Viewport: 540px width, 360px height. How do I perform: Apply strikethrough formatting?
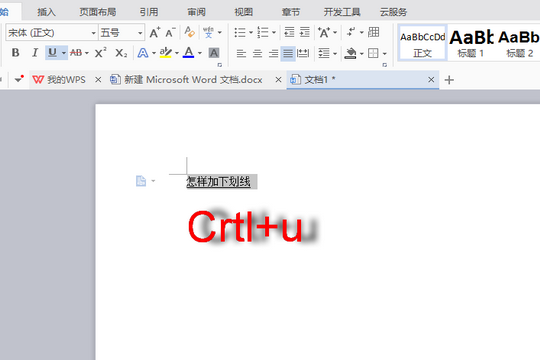tap(76, 53)
